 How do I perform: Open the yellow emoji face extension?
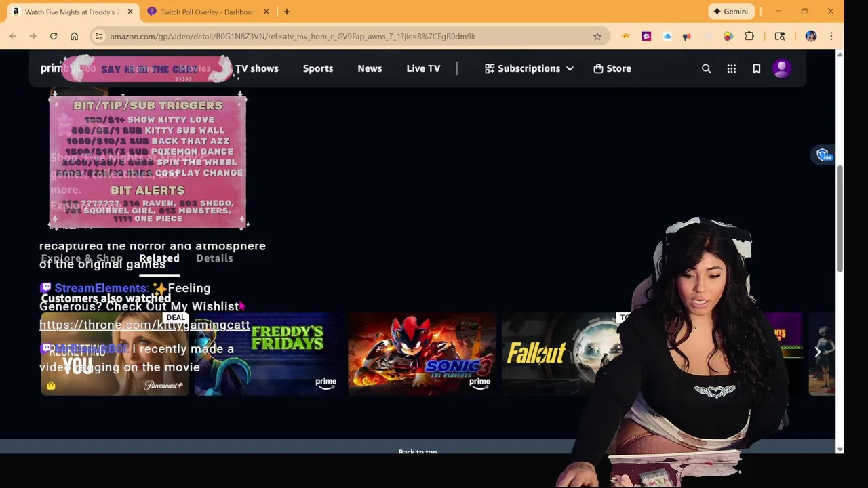coord(625,36)
